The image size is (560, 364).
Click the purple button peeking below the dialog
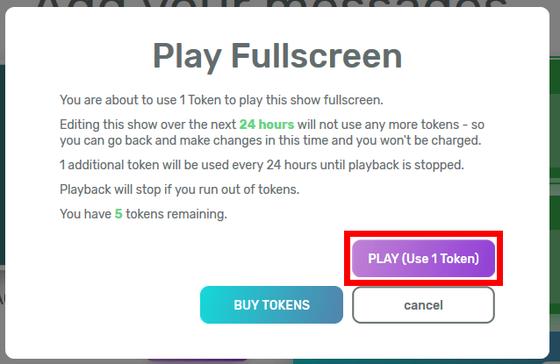click(198, 360)
